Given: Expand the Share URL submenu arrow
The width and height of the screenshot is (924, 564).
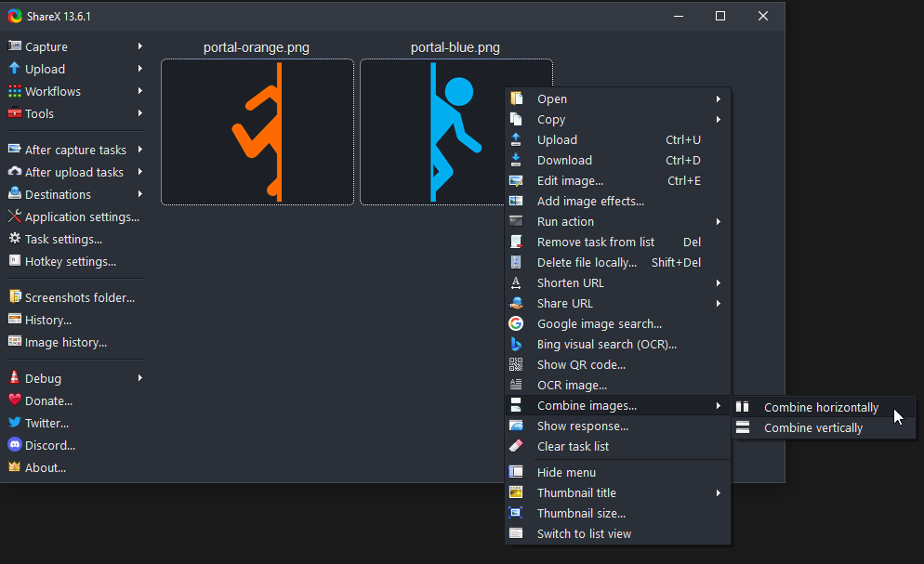Looking at the screenshot, I should (719, 303).
